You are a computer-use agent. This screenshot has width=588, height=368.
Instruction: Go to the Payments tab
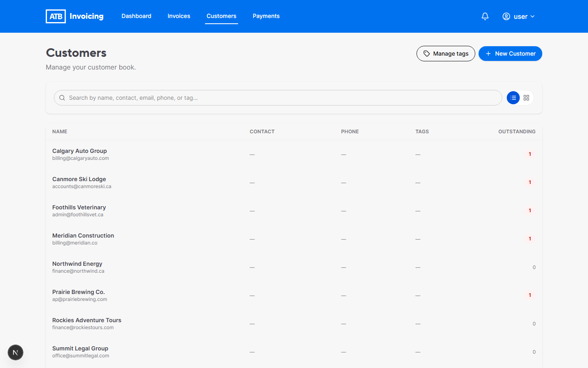tap(266, 16)
